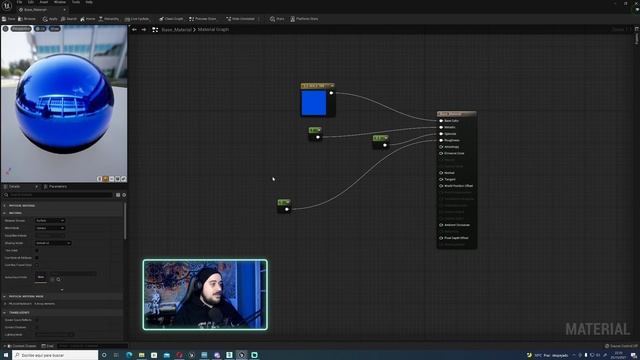Viewport: 640px width, 360px height.
Task: Navigate forward with the graph forward arrow
Action: 144,29
